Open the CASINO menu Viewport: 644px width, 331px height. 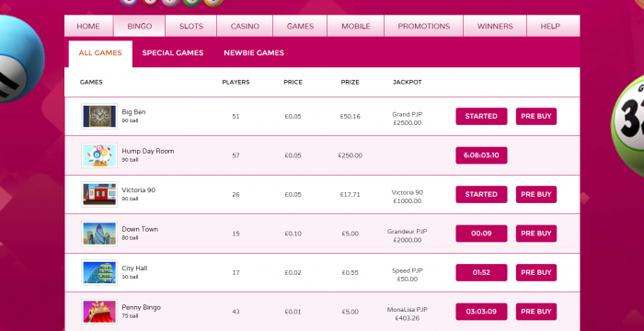[245, 26]
